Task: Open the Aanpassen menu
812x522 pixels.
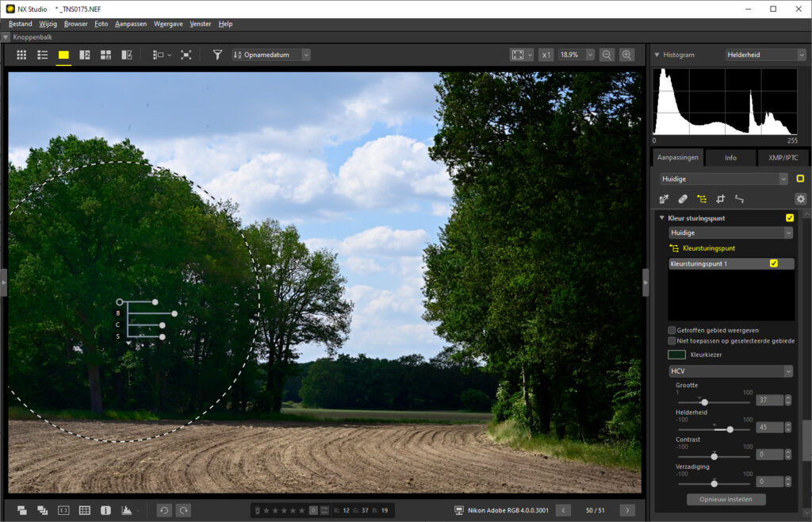Action: click(131, 24)
